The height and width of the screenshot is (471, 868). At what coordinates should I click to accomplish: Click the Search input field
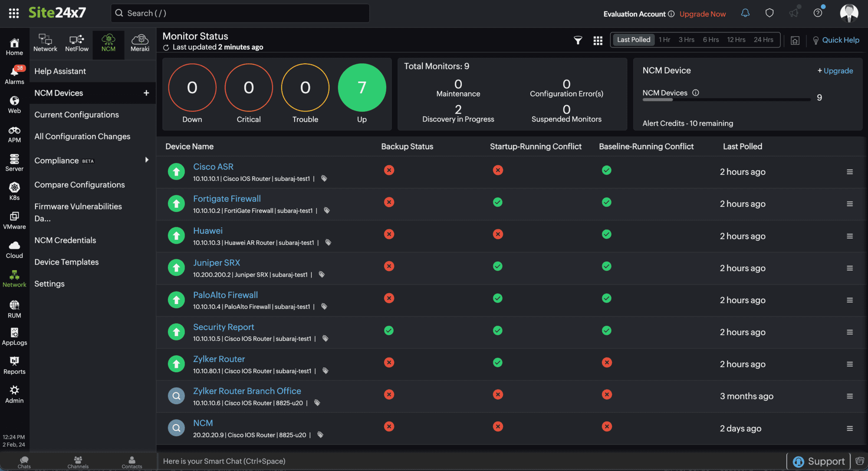tap(240, 13)
